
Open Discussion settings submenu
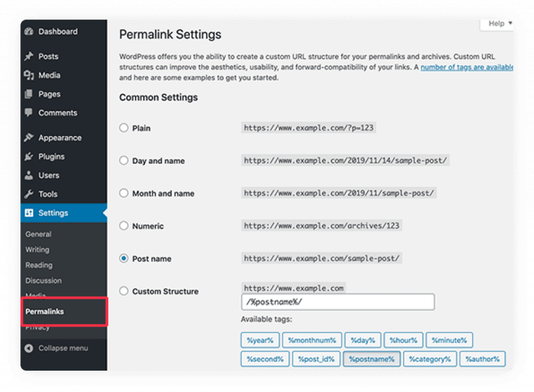coord(44,280)
